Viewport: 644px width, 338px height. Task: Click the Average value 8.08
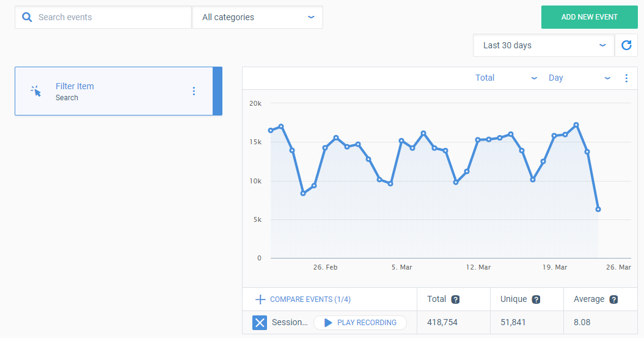click(582, 322)
